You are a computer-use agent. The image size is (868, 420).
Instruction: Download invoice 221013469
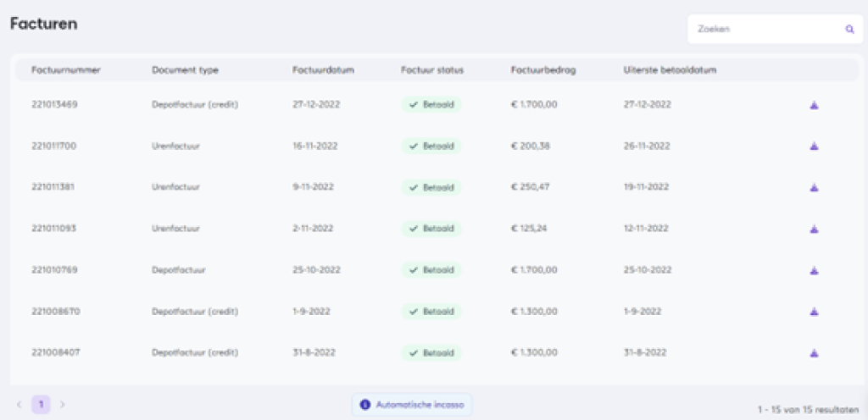click(x=814, y=105)
